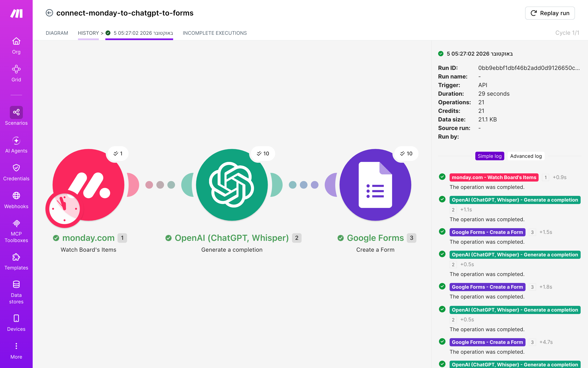Click the Google Forms - Create a Form entry with +1.5s
Screen dimensions: 588x368
[x=487, y=232]
